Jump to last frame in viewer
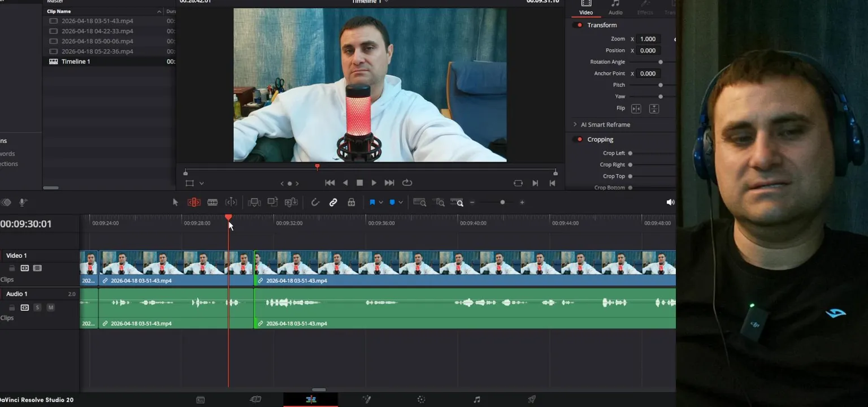 click(x=389, y=183)
